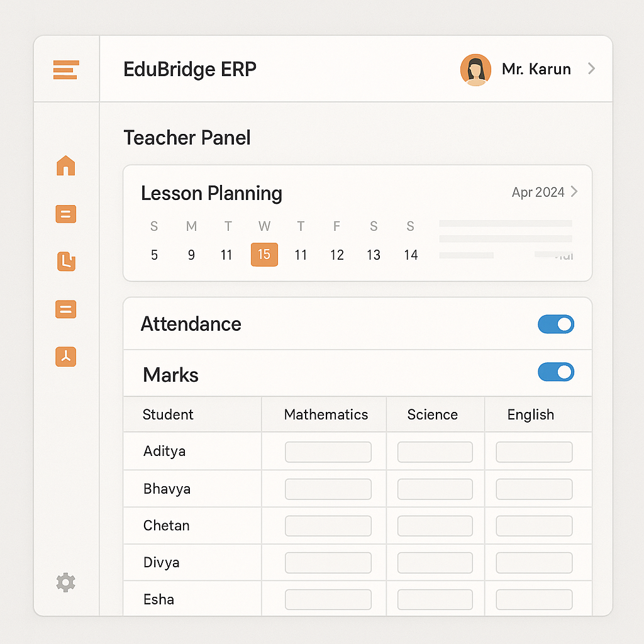Go to the Home sidebar icon
This screenshot has height=644, width=644.
[65, 165]
